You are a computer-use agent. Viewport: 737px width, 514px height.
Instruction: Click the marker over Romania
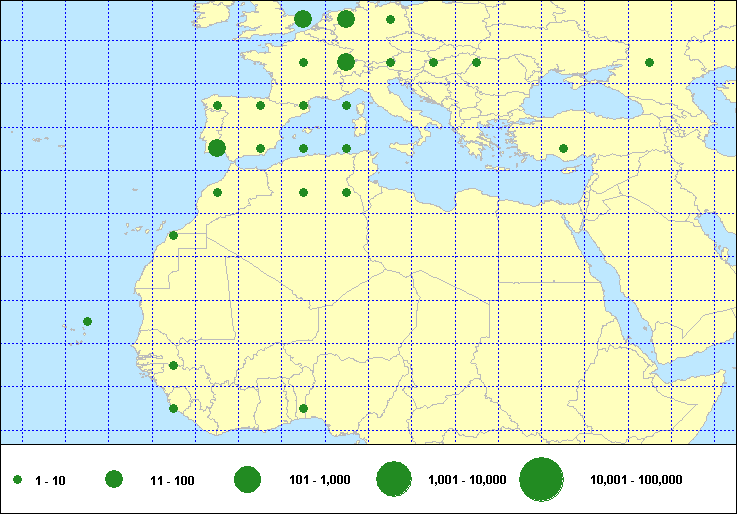point(476,62)
